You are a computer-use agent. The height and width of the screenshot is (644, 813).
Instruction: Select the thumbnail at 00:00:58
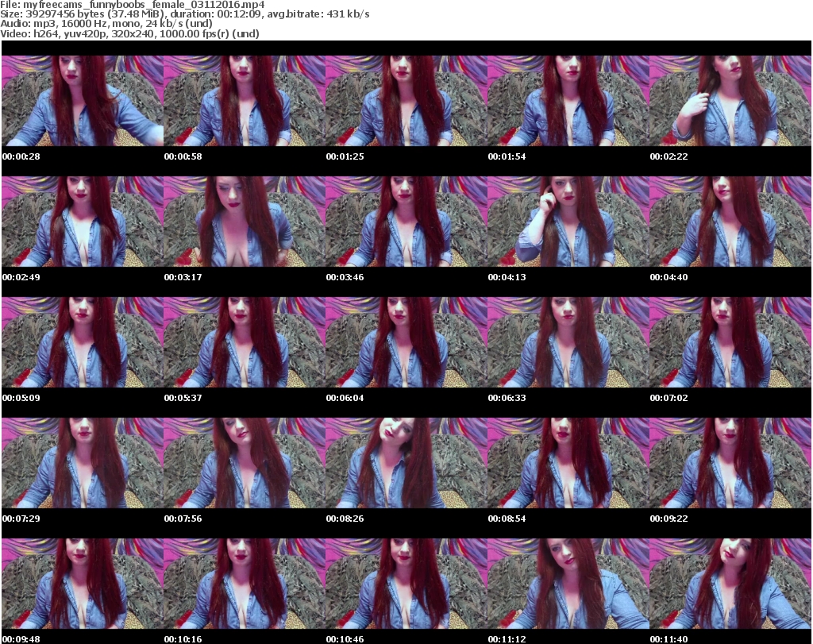[x=245, y=101]
